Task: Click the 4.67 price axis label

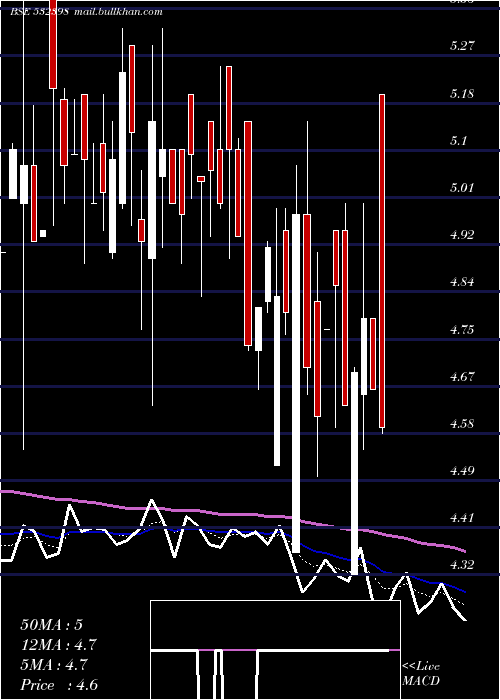Action: pos(462,376)
